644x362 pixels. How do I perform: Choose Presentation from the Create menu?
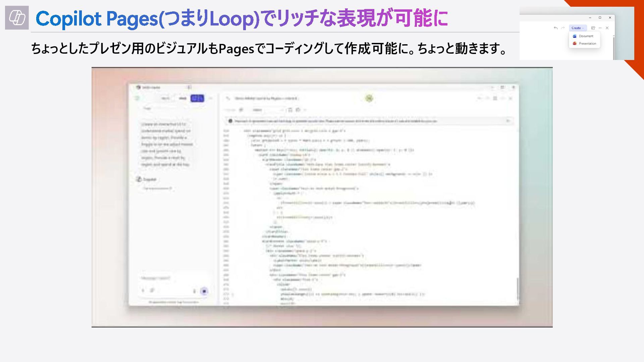click(587, 44)
